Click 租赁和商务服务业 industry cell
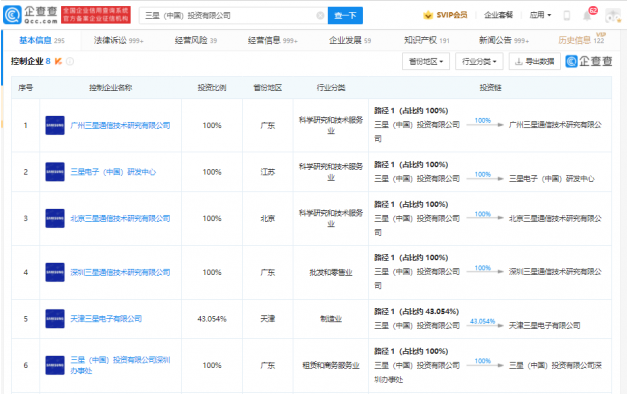This screenshot has width=627, height=394. point(331,365)
